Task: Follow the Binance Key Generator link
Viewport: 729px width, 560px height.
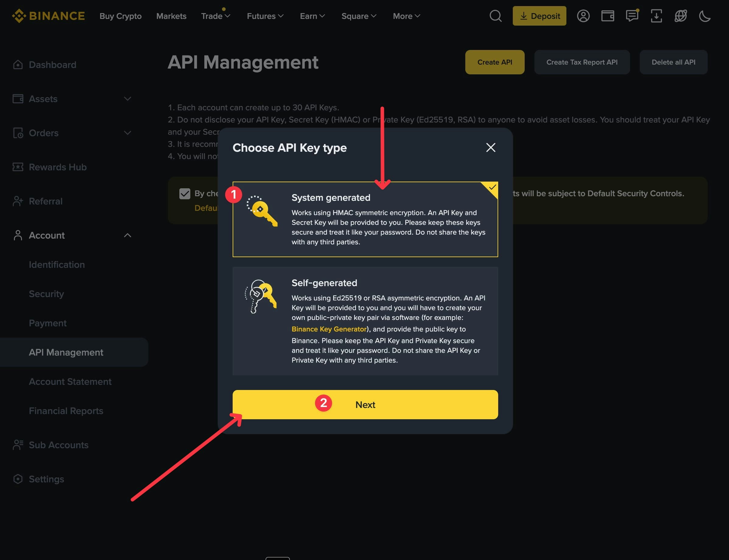Action: (329, 329)
